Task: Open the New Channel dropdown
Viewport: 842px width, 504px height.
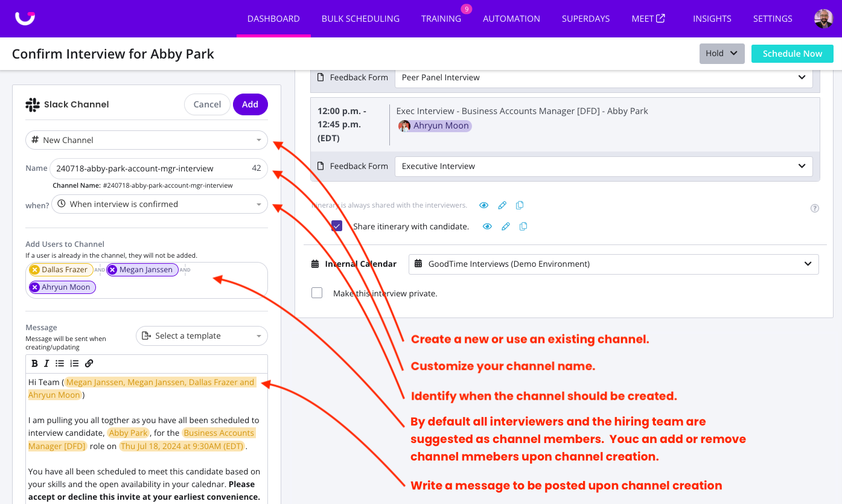Action: click(x=147, y=140)
